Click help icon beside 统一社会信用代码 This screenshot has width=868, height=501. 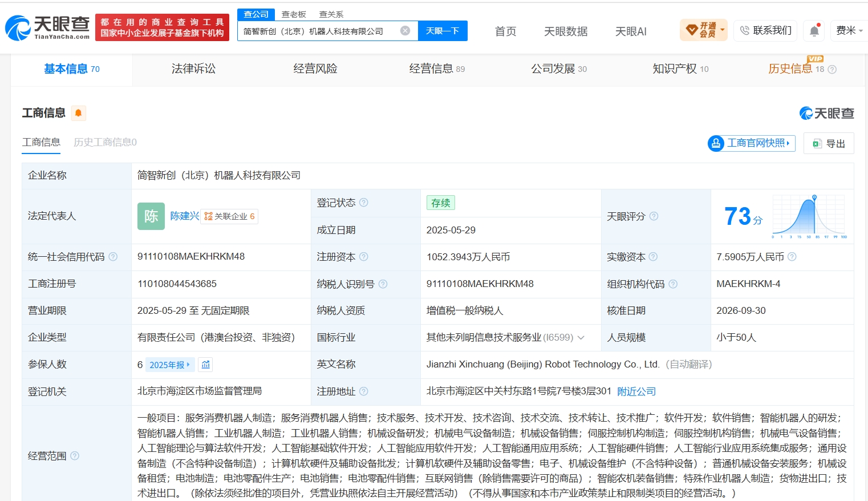(113, 257)
